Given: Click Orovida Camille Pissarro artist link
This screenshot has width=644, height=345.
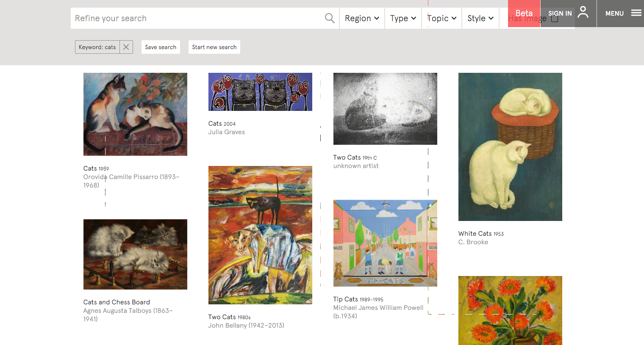Looking at the screenshot, I should (x=131, y=181).
